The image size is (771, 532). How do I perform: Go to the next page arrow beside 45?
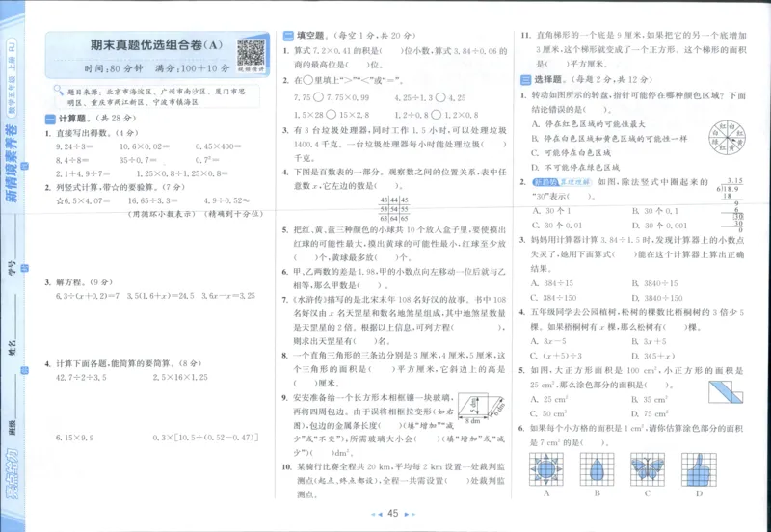[410, 514]
